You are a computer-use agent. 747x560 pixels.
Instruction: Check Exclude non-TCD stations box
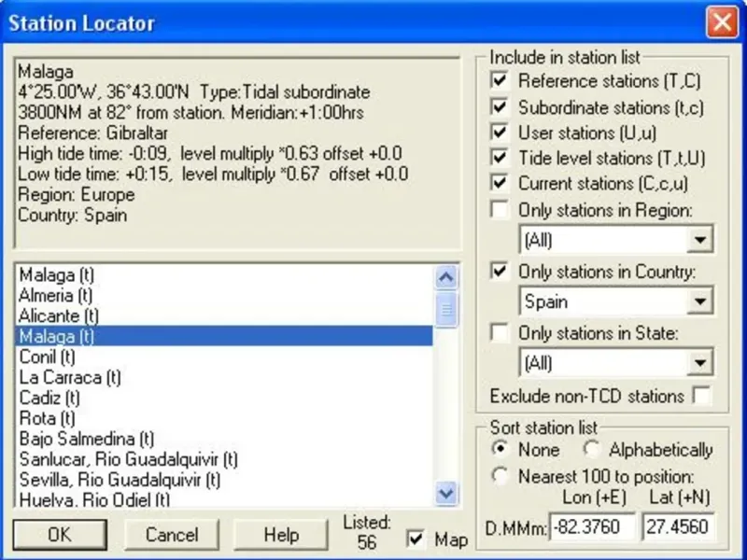(701, 395)
